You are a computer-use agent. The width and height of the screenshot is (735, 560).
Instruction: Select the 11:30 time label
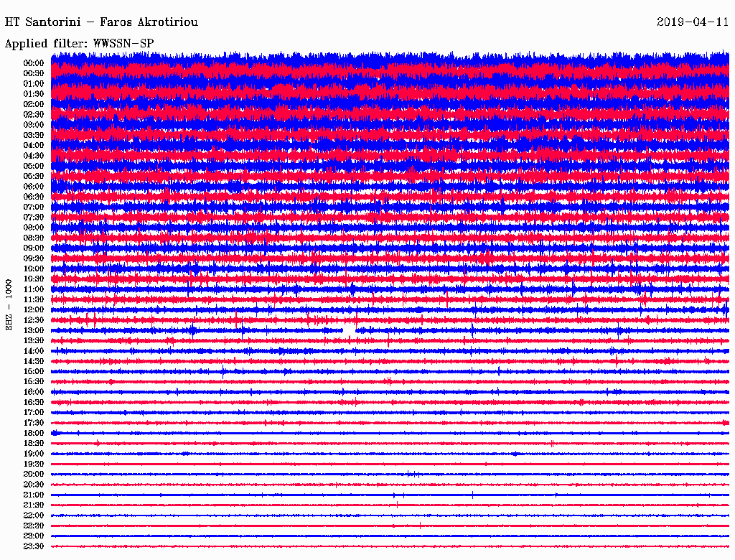pos(34,299)
